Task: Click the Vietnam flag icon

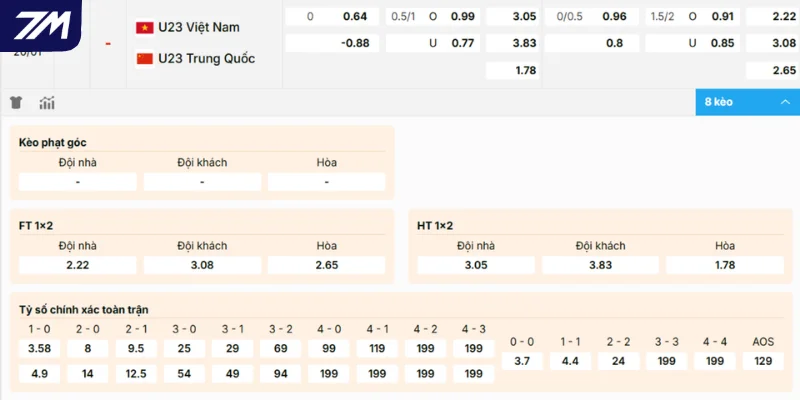Action: pyautogui.click(x=144, y=27)
